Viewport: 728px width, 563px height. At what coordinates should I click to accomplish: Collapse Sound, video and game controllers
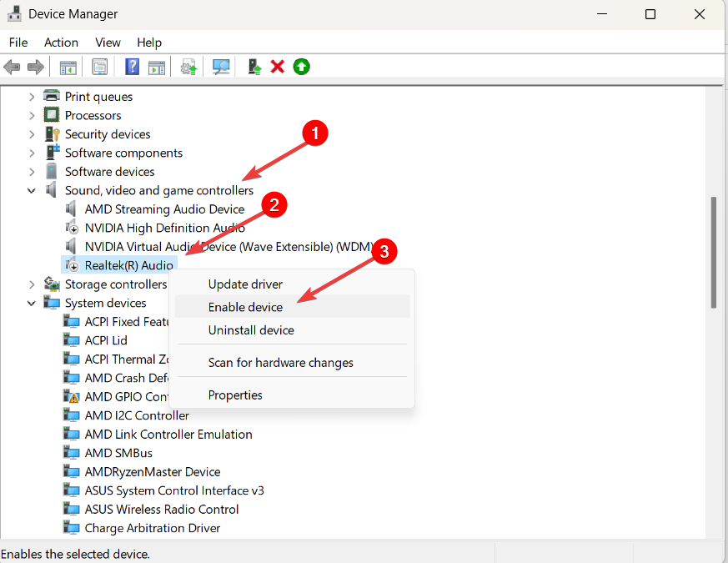coord(32,190)
